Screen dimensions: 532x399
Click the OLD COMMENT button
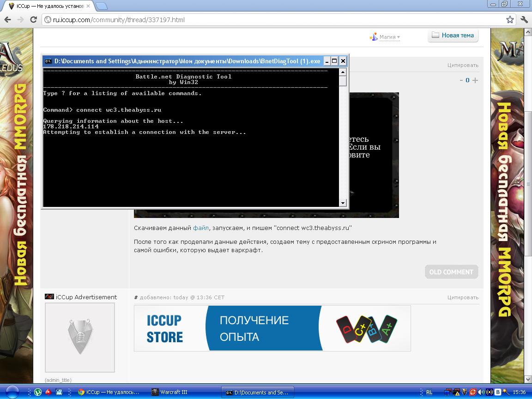point(451,272)
